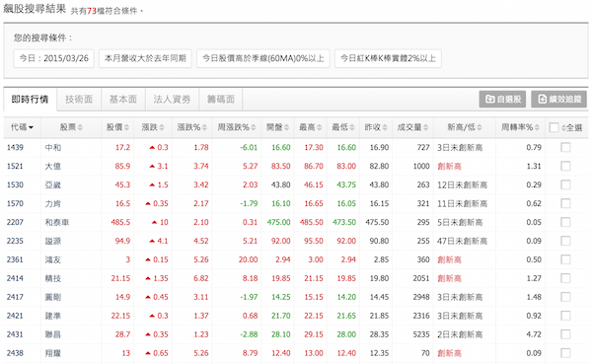Open stock code 2438 link
The height and width of the screenshot is (364, 592).
(15, 353)
